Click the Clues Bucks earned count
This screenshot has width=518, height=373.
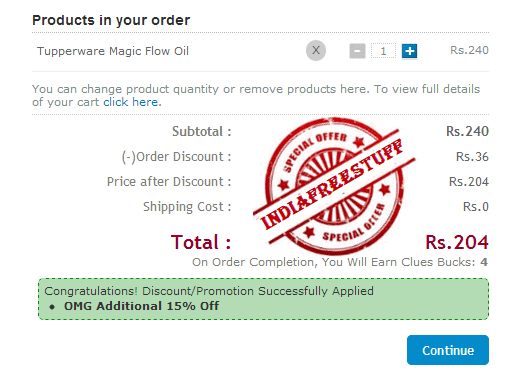pyautogui.click(x=484, y=262)
